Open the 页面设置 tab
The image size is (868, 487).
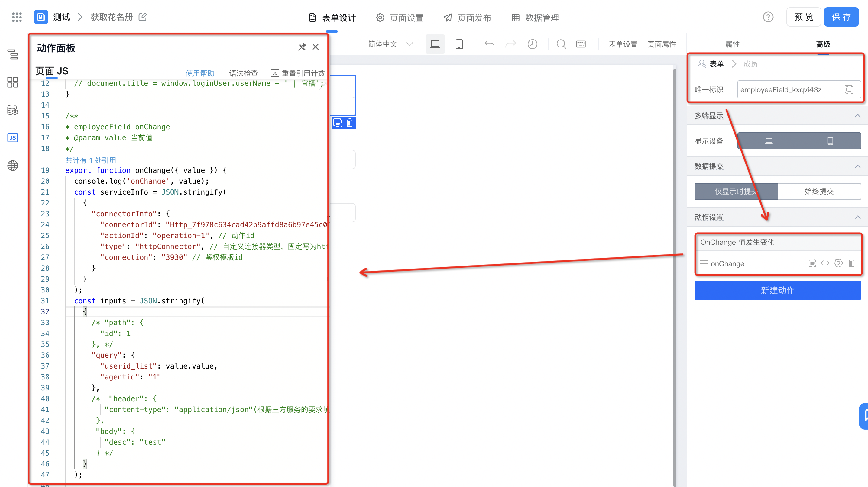click(400, 18)
